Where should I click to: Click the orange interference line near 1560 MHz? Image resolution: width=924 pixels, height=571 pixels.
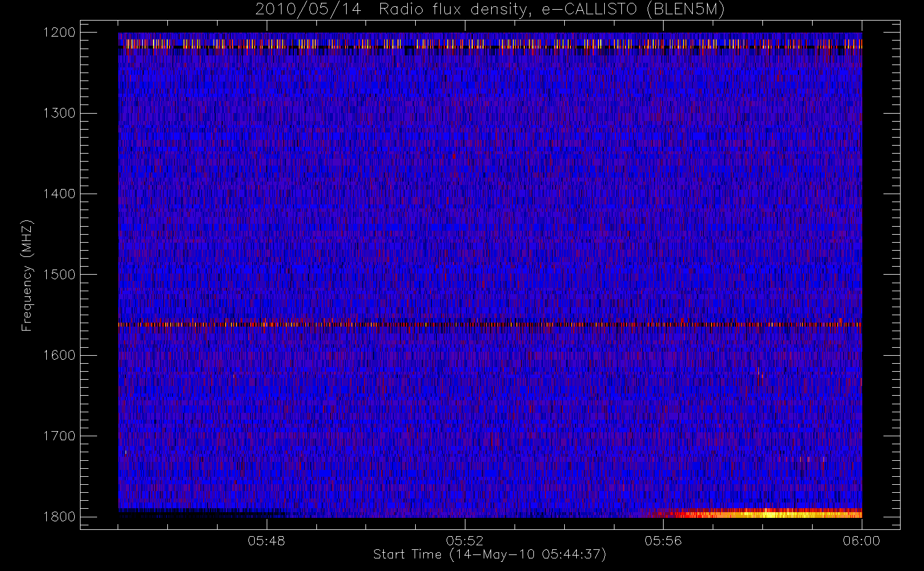pos(490,324)
